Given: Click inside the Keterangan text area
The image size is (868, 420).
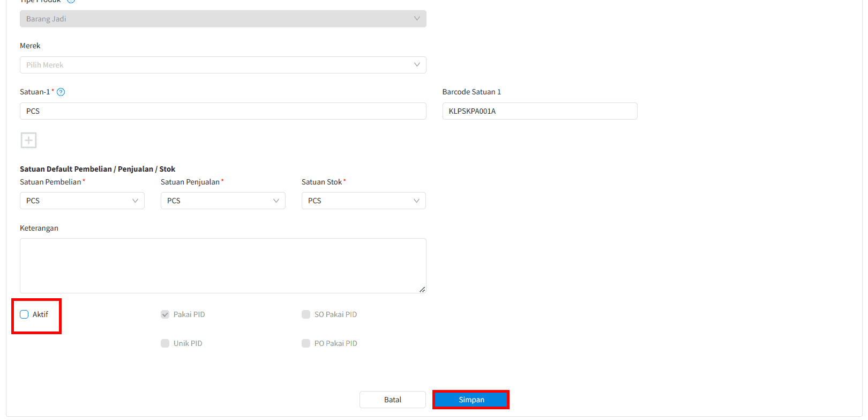Looking at the screenshot, I should (x=223, y=266).
